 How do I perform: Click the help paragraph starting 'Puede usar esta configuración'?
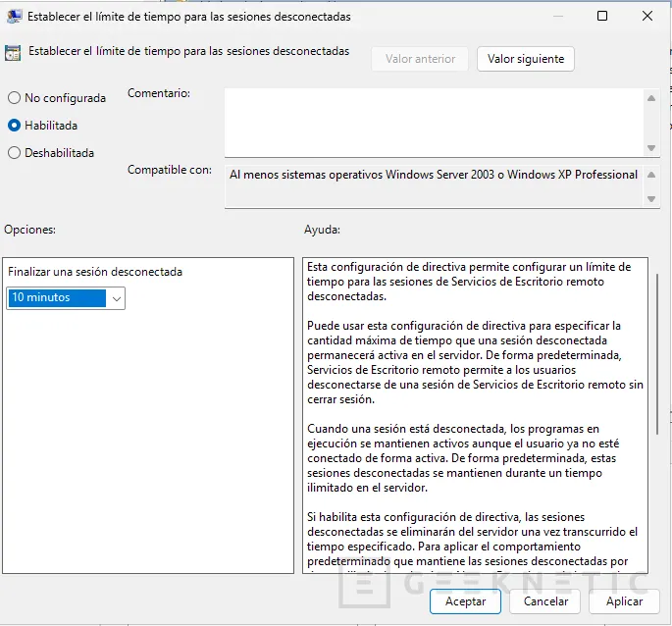[x=475, y=362]
